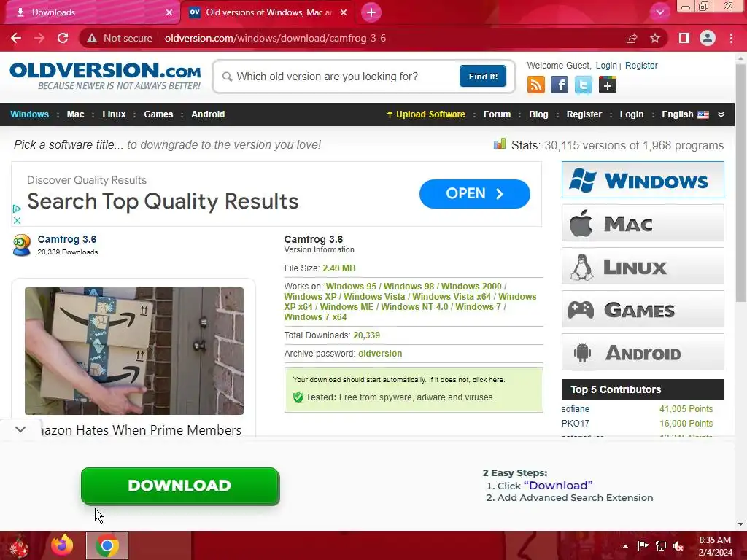The height and width of the screenshot is (560, 747).
Task: Open the Chrome three-dot menu
Action: click(x=731, y=38)
